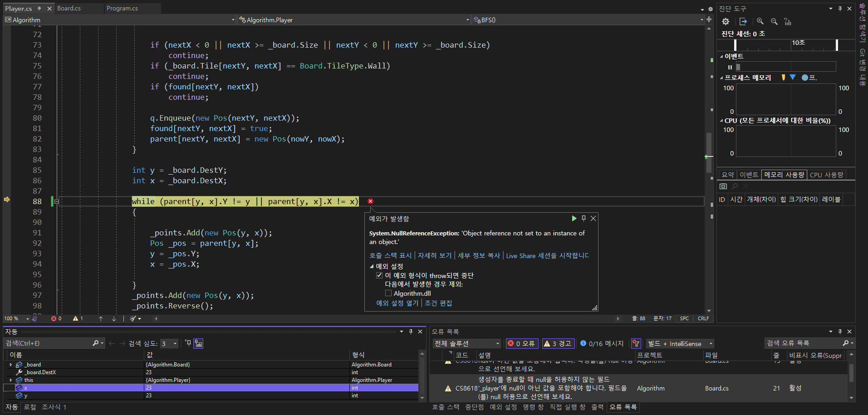Toggle the 3 warnings filter button
Screen dimensions: 868x415
tap(558, 343)
